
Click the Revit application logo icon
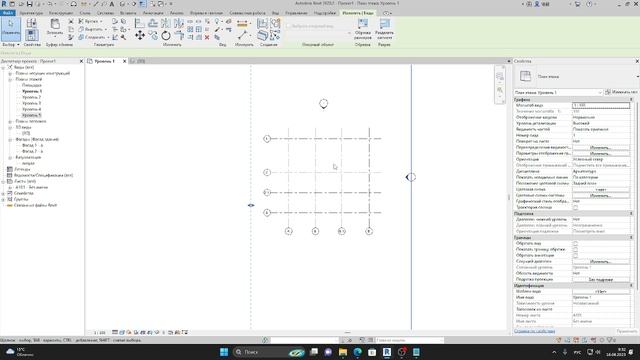tap(4, 4)
